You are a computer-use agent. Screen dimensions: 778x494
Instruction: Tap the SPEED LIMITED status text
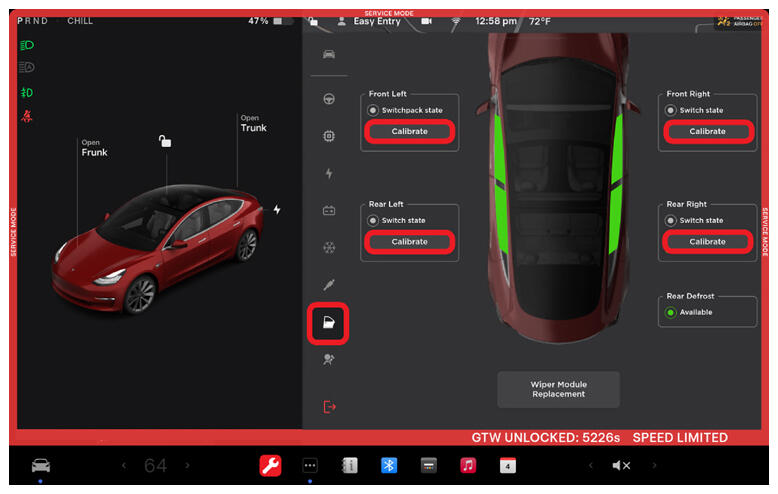tap(680, 437)
